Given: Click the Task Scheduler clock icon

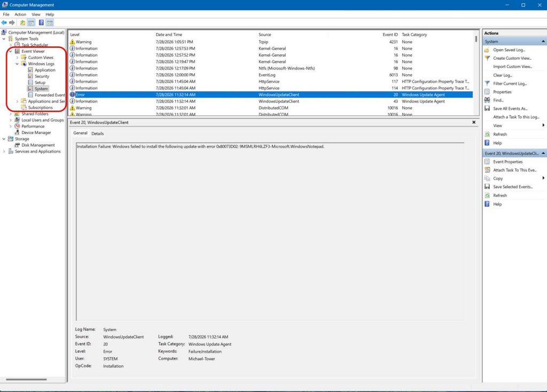Looking at the screenshot, I should [x=17, y=45].
